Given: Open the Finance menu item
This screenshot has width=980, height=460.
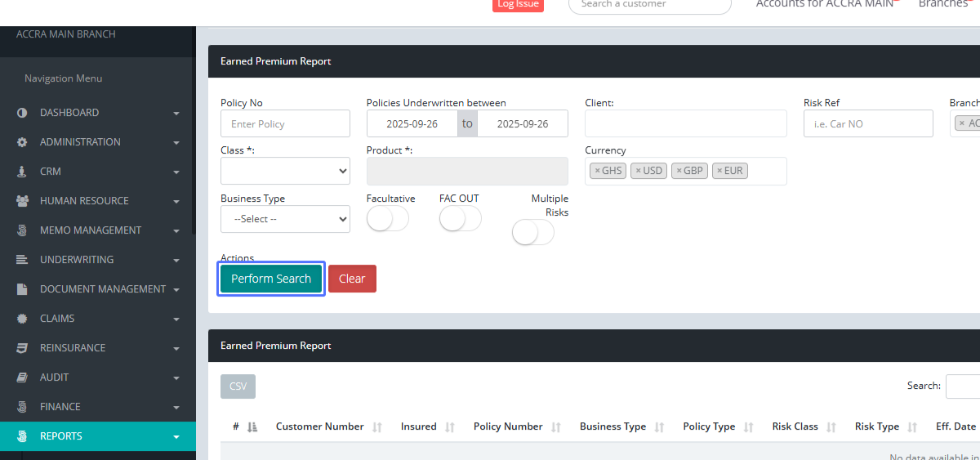Looking at the screenshot, I should [x=60, y=407].
